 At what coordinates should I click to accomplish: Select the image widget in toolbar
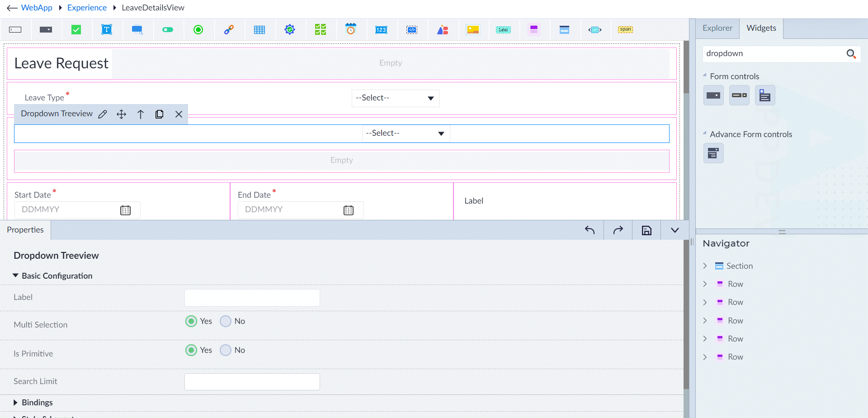tap(473, 30)
